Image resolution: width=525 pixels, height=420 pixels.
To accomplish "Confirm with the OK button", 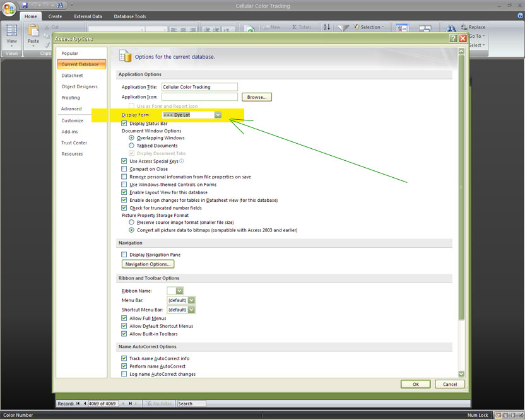I will pyautogui.click(x=415, y=384).
